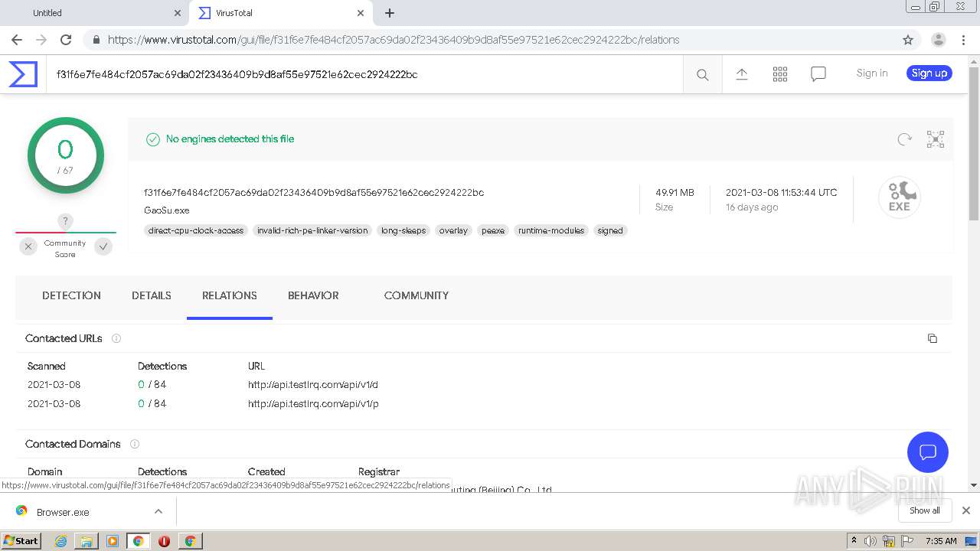Open the upload file icon
This screenshot has height=551, width=980.
point(742,73)
